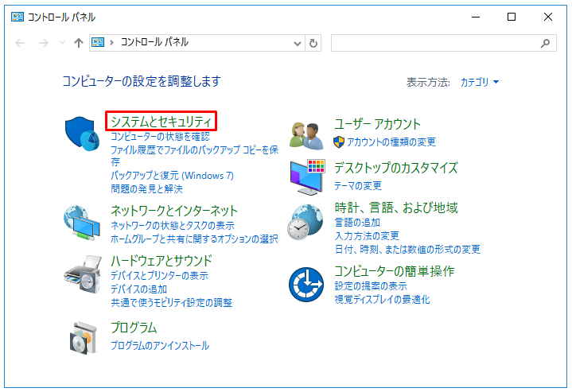The image size is (572, 392).
Task: Click the 時計、言語、および地域 clock globe icon
Action: pyautogui.click(x=305, y=222)
